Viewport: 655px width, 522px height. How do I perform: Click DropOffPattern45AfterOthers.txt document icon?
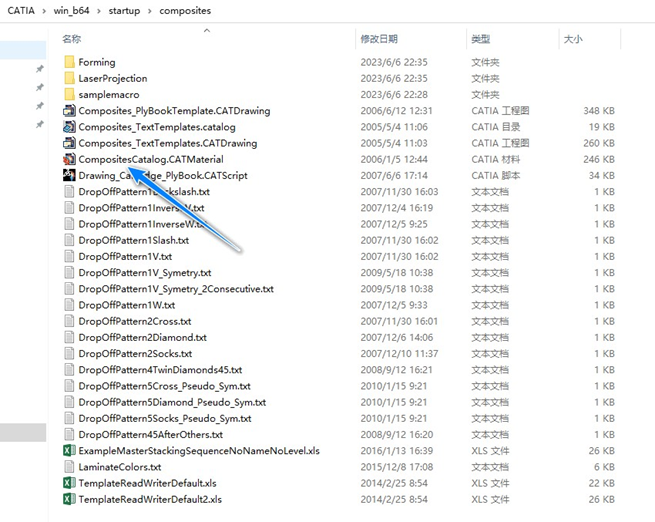click(69, 435)
